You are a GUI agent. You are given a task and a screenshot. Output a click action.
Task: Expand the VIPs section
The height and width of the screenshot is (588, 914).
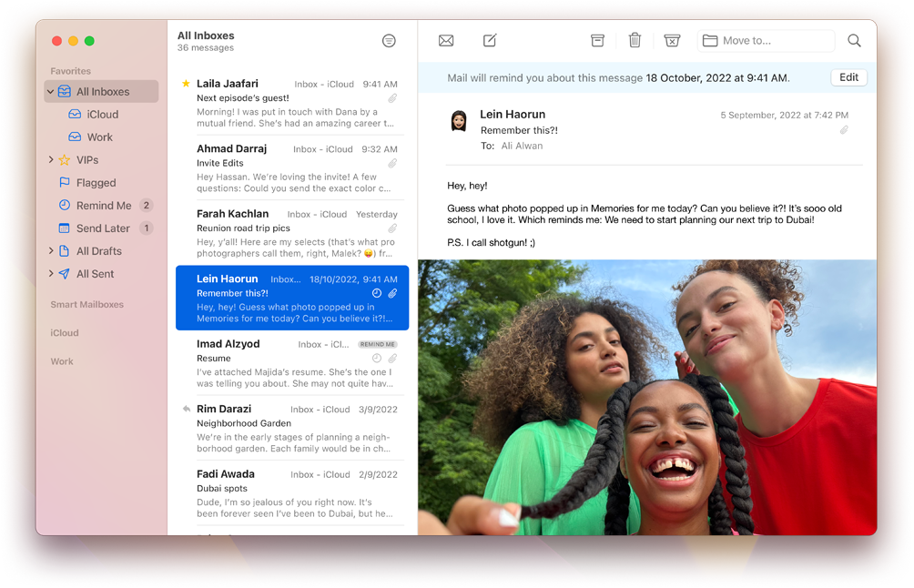pos(51,160)
